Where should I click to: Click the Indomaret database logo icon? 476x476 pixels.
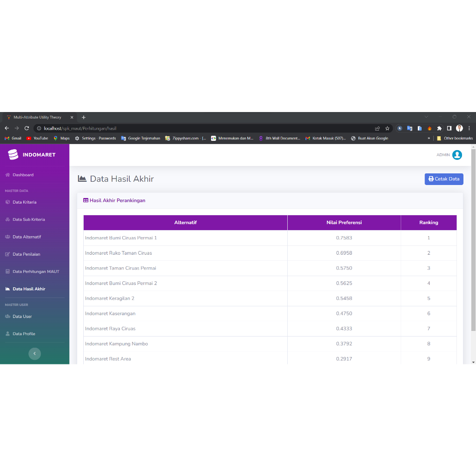pyautogui.click(x=13, y=154)
